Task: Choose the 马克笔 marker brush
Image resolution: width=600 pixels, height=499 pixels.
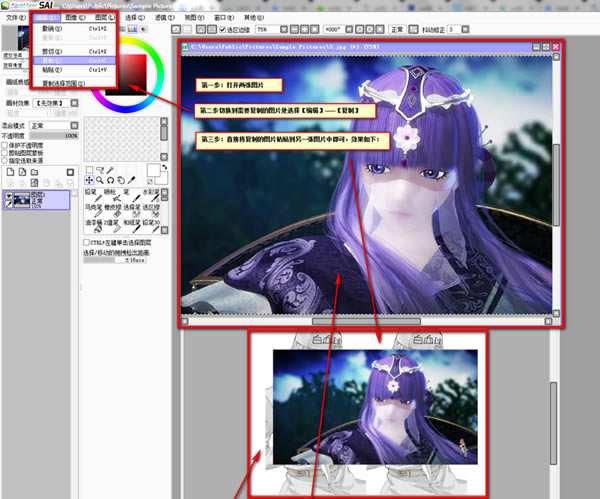Action: click(x=93, y=210)
